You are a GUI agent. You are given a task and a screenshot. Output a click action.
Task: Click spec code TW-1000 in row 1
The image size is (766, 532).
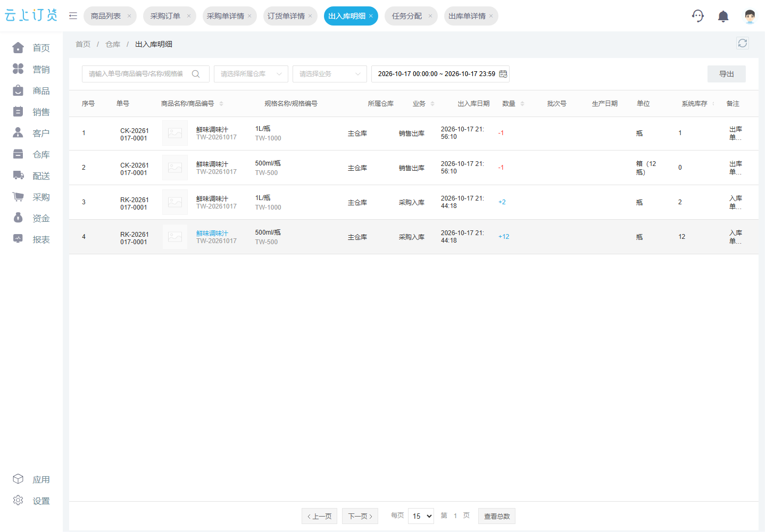268,138
